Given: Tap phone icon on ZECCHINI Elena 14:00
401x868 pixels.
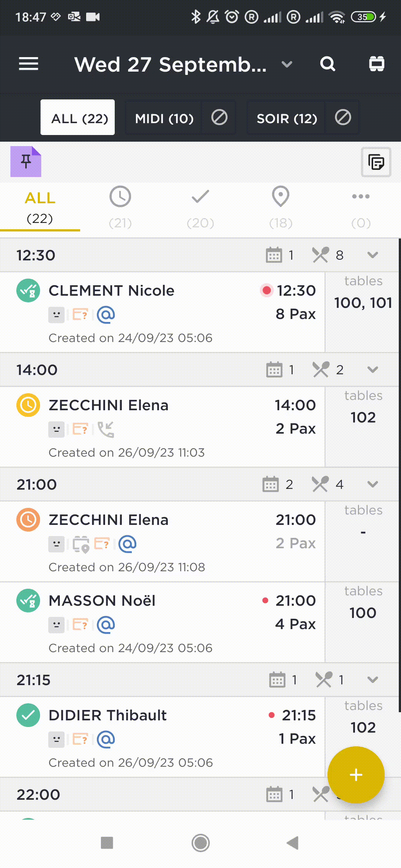Looking at the screenshot, I should [106, 429].
